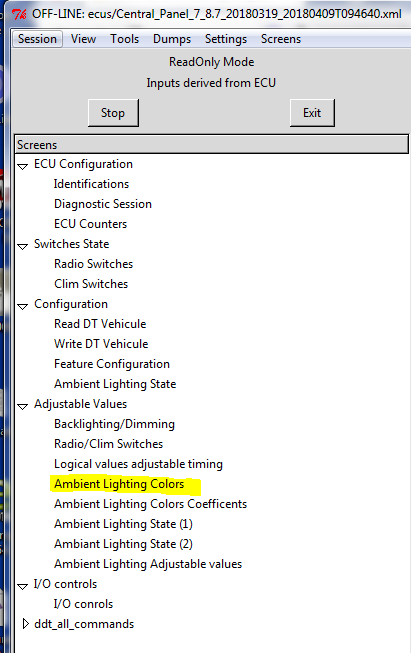Click the Tk feather icon in title bar

point(19,14)
